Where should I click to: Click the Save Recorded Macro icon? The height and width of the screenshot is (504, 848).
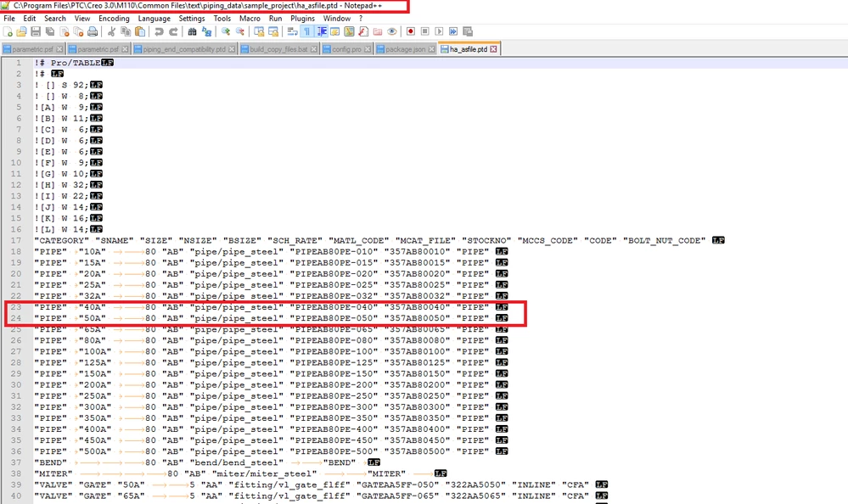[468, 31]
